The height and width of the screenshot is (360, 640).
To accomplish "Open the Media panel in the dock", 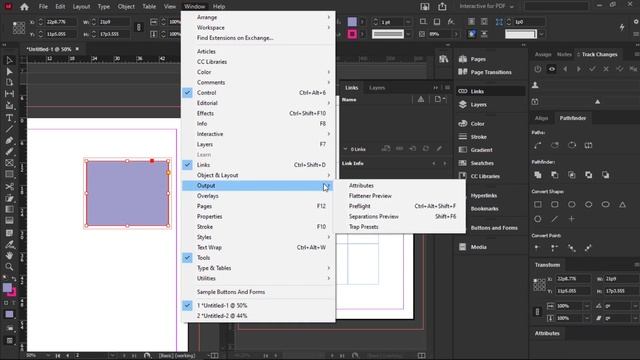I will point(473,247).
